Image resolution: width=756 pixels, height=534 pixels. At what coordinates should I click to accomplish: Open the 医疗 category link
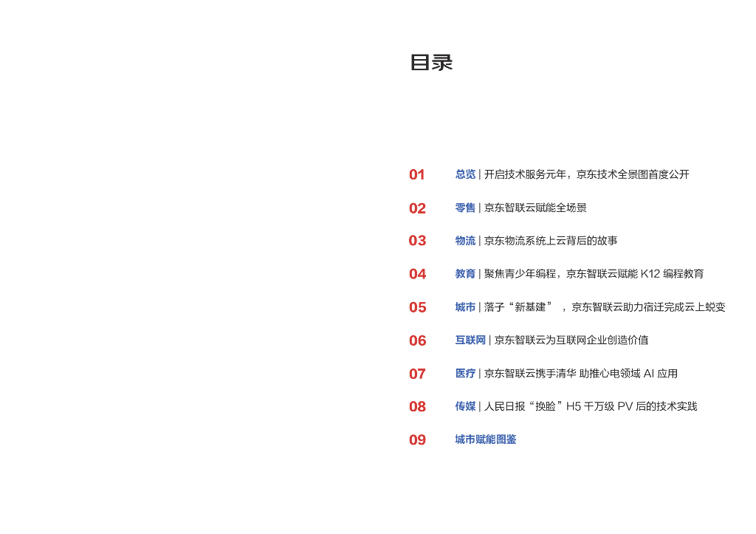465,374
